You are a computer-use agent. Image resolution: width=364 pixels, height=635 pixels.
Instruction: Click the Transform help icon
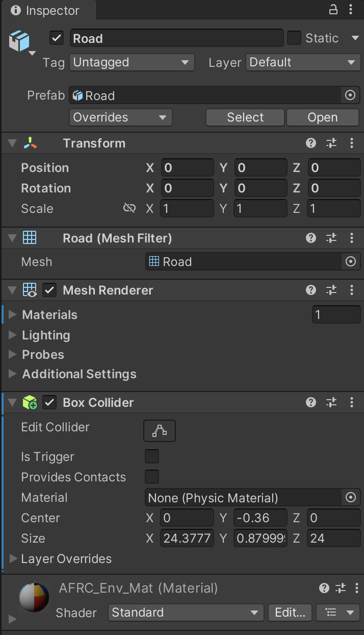pos(311,143)
